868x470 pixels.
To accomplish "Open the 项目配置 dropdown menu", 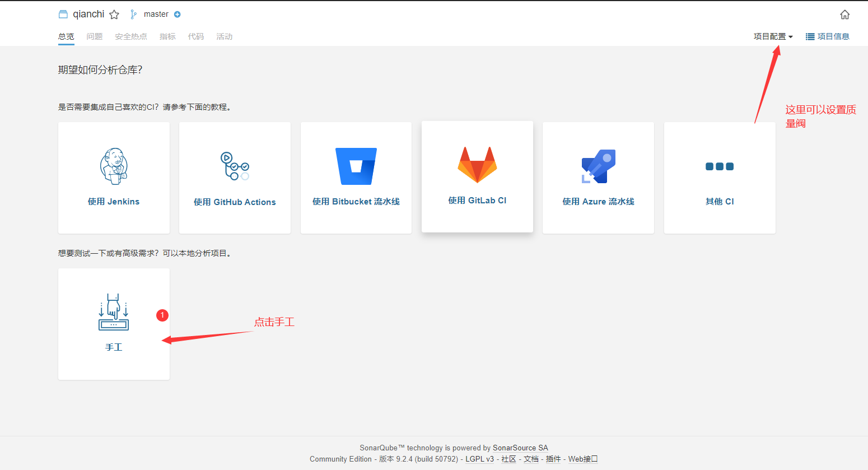I will click(x=773, y=36).
